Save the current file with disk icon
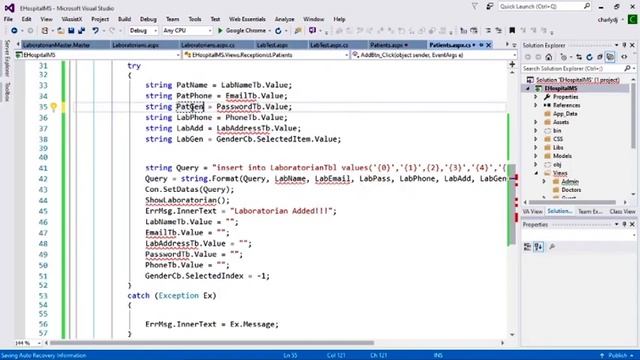This screenshot has width=640, height=360. (x=71, y=31)
